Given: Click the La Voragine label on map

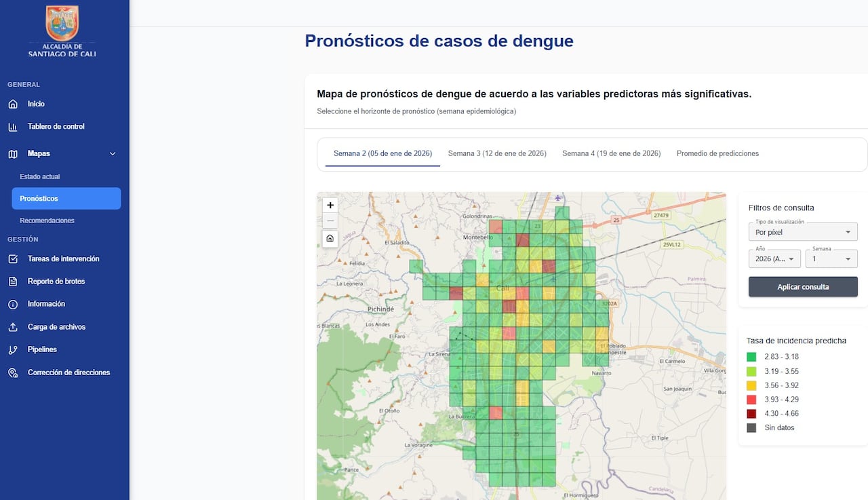Looking at the screenshot, I should pyautogui.click(x=418, y=446).
